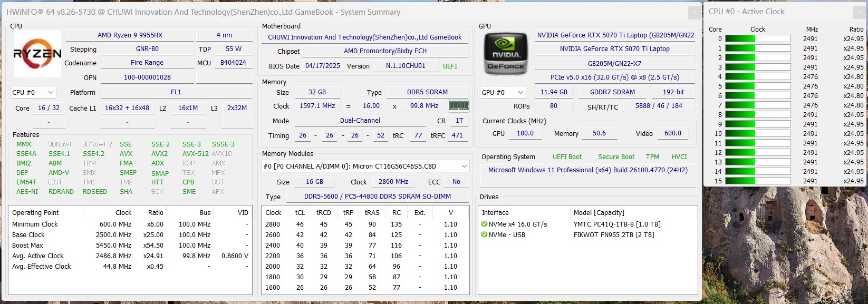Click the Chipset AMD Promontory/Bixby FCH field
Screen dimensions: 868x304
tap(385, 51)
